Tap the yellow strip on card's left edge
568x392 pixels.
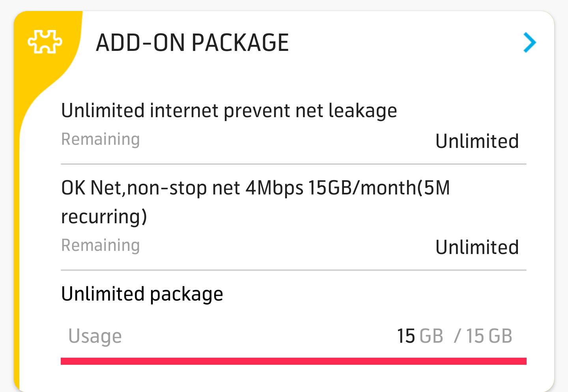point(17,237)
